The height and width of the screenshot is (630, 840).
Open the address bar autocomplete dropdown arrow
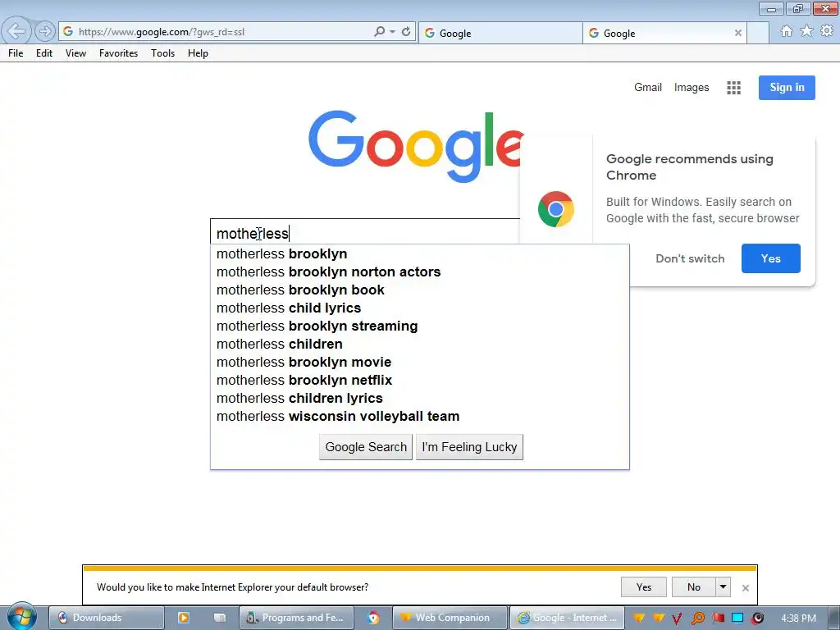(x=393, y=32)
